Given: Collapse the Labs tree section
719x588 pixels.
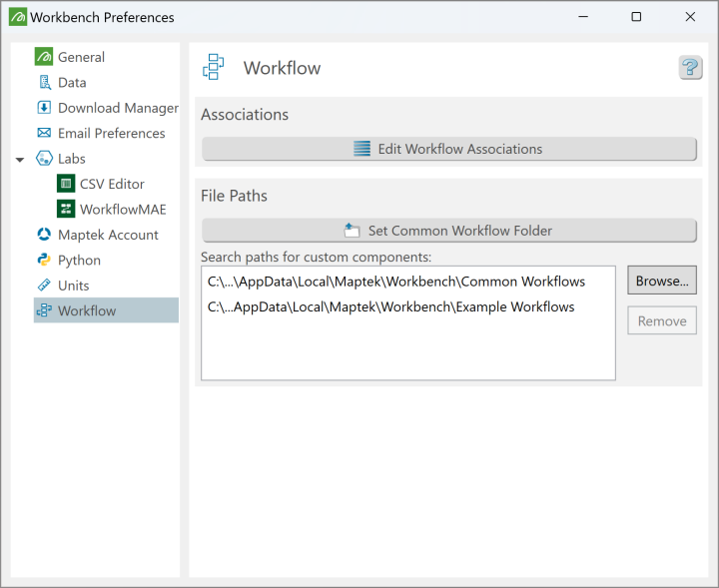Looking at the screenshot, I should click(20, 159).
